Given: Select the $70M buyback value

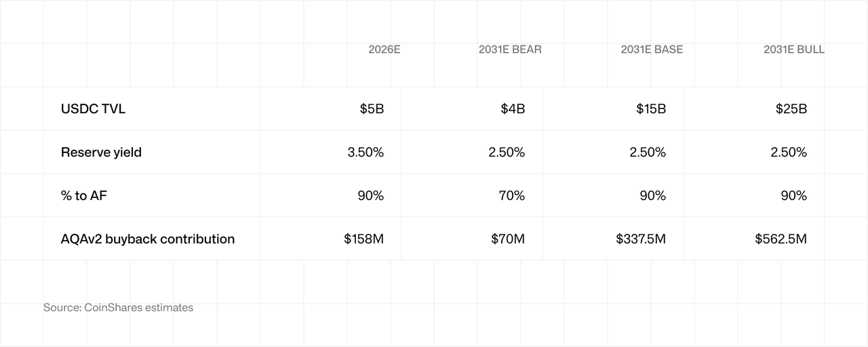Looking at the screenshot, I should pos(508,239).
